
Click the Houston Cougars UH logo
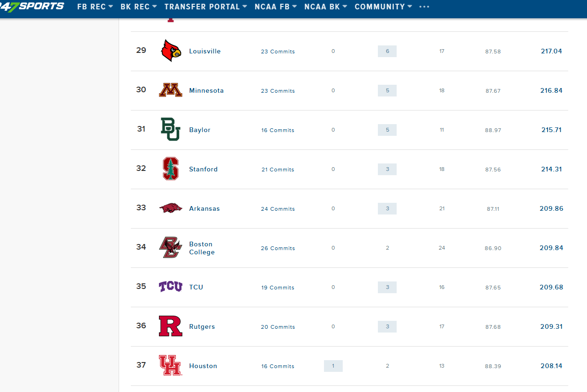170,366
